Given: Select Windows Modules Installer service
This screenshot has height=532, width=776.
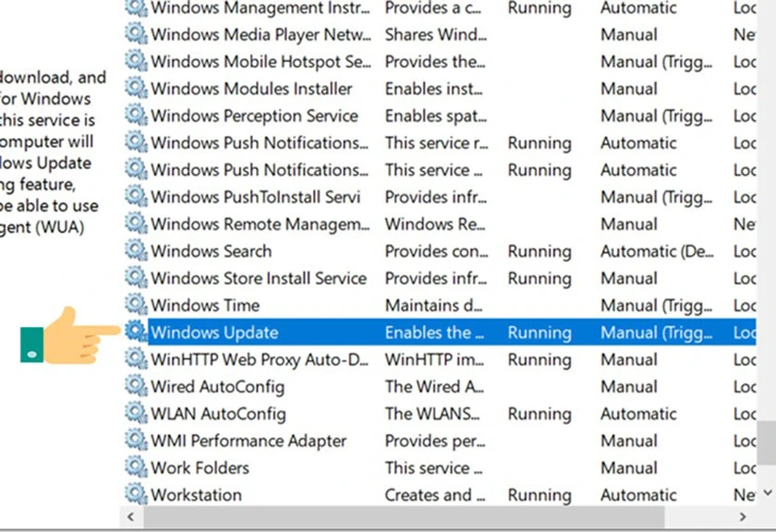Looking at the screenshot, I should point(251,89).
